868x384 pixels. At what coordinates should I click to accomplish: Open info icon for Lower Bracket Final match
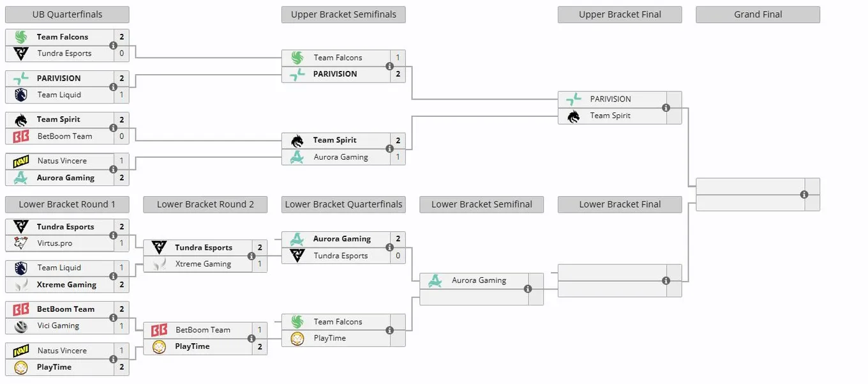click(x=666, y=280)
